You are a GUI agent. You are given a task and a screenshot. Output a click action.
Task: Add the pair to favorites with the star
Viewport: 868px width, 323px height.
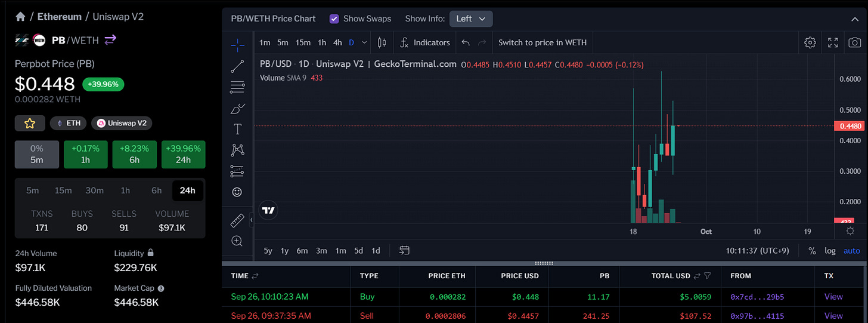tap(30, 123)
